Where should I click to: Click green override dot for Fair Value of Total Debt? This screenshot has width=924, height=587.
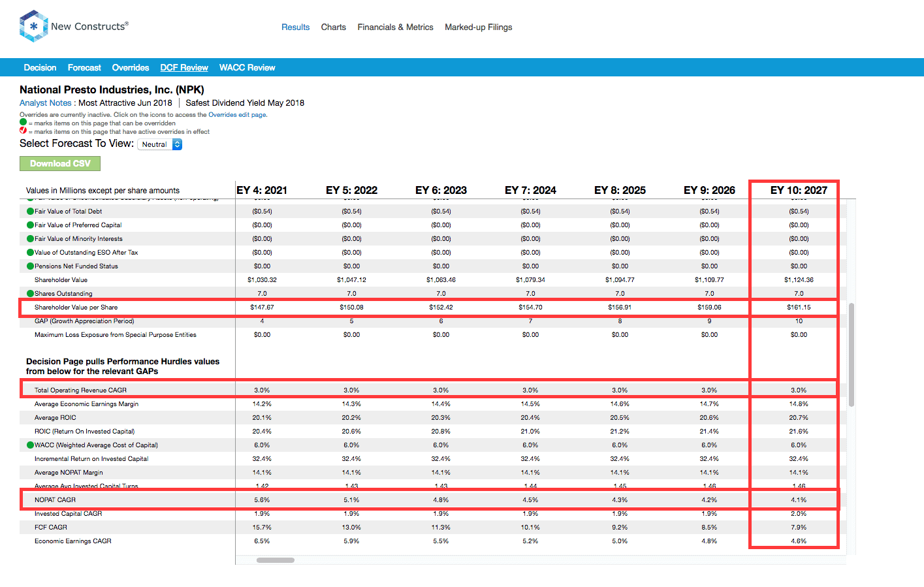click(x=30, y=211)
